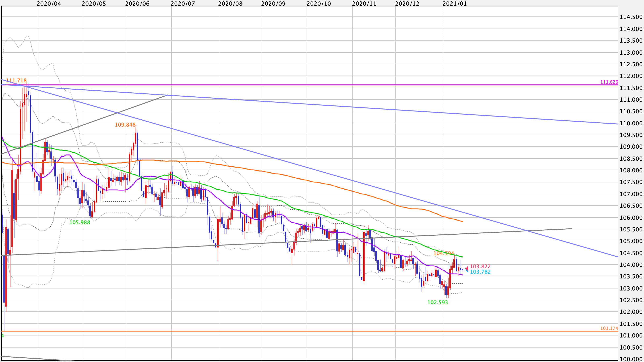Click the 109.500 price axis label
The width and height of the screenshot is (644, 362).
631,135
